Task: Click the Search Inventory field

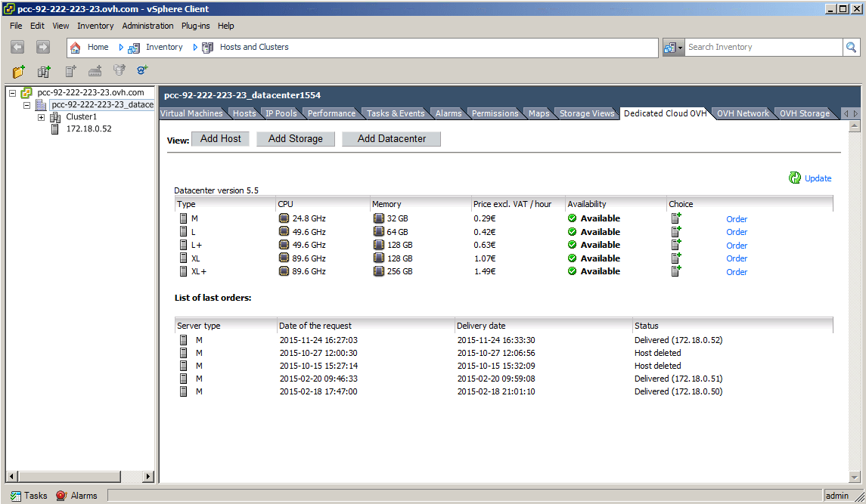Action: click(763, 48)
